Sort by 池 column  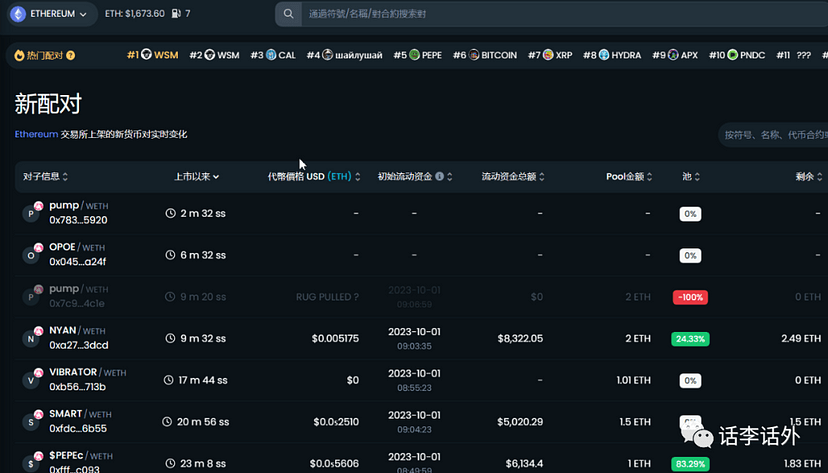pyautogui.click(x=691, y=176)
